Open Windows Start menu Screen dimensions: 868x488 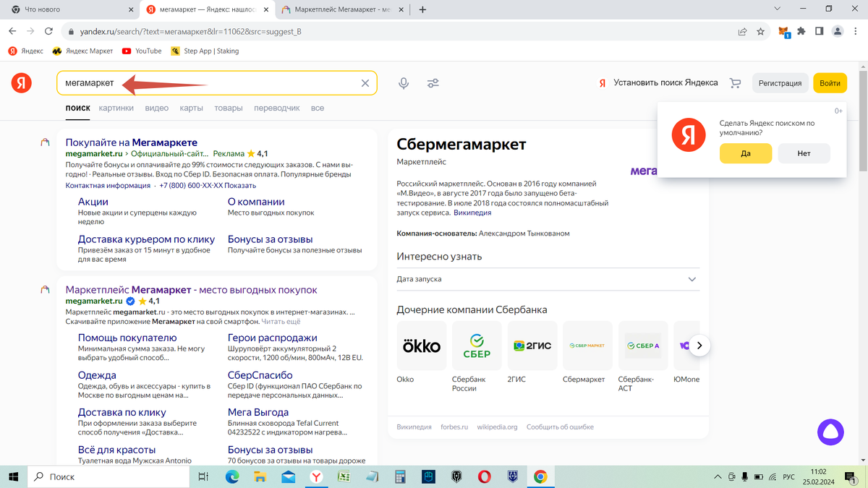(x=14, y=476)
